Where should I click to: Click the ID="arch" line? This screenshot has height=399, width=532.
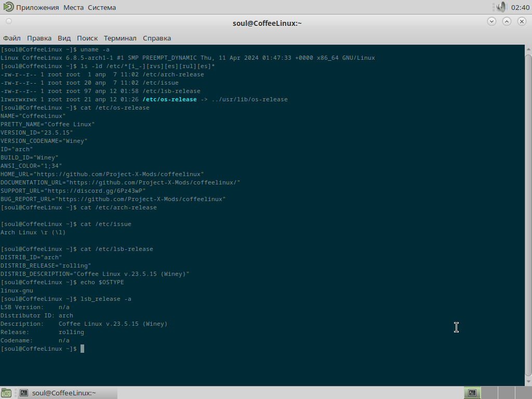point(17,149)
